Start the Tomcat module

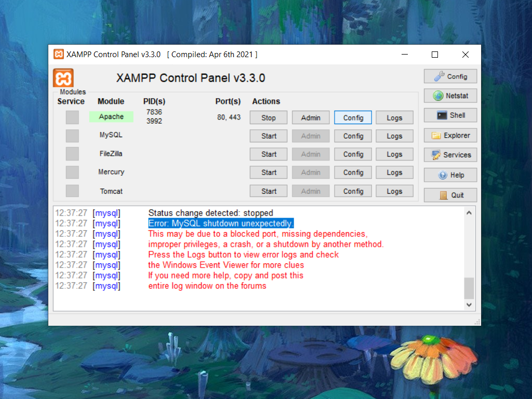269,191
